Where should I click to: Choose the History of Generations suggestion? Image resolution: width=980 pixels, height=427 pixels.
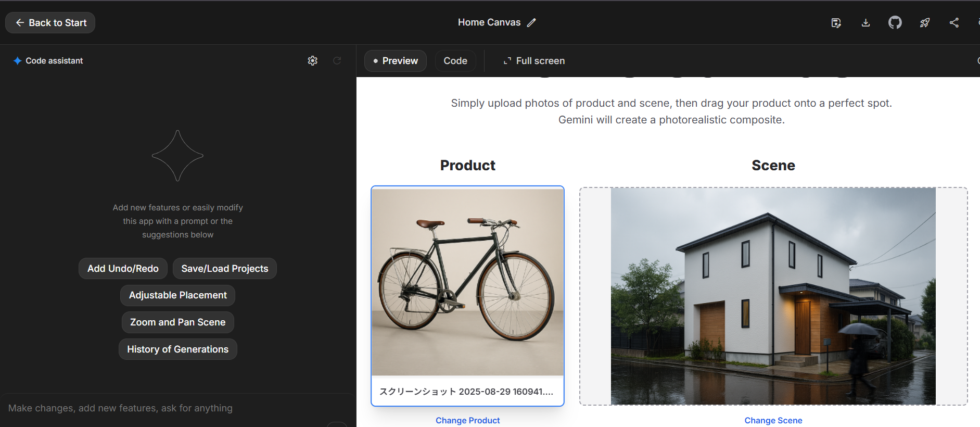pos(178,349)
